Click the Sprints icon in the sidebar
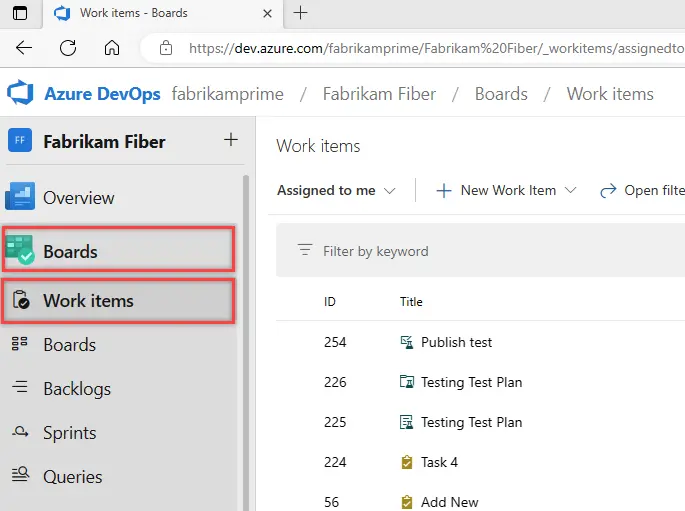 20,432
